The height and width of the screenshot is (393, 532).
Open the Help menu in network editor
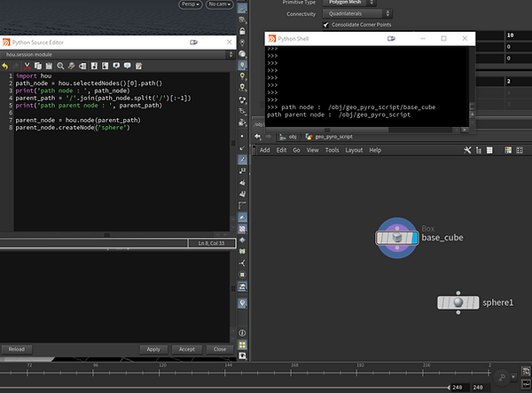coord(375,150)
